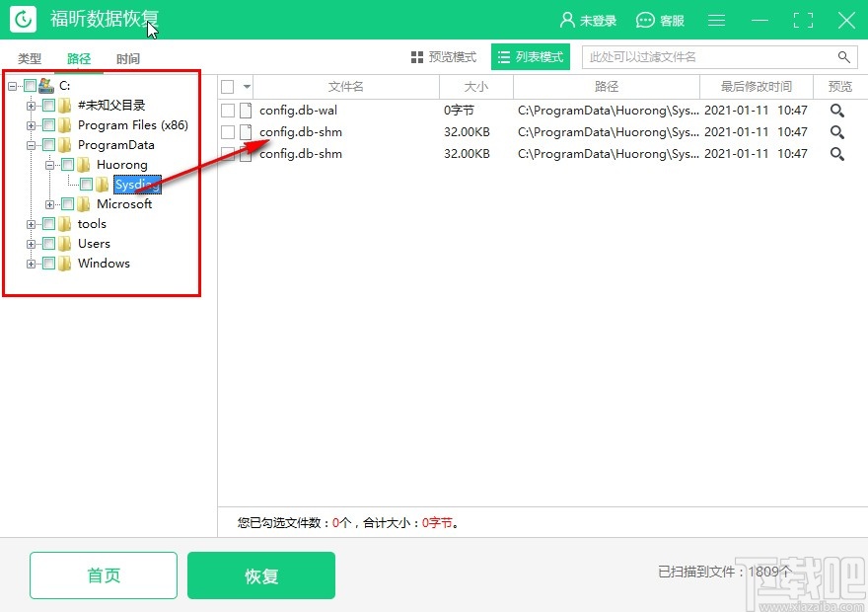Click the 预览 column header
The height and width of the screenshot is (612, 868).
(x=839, y=87)
